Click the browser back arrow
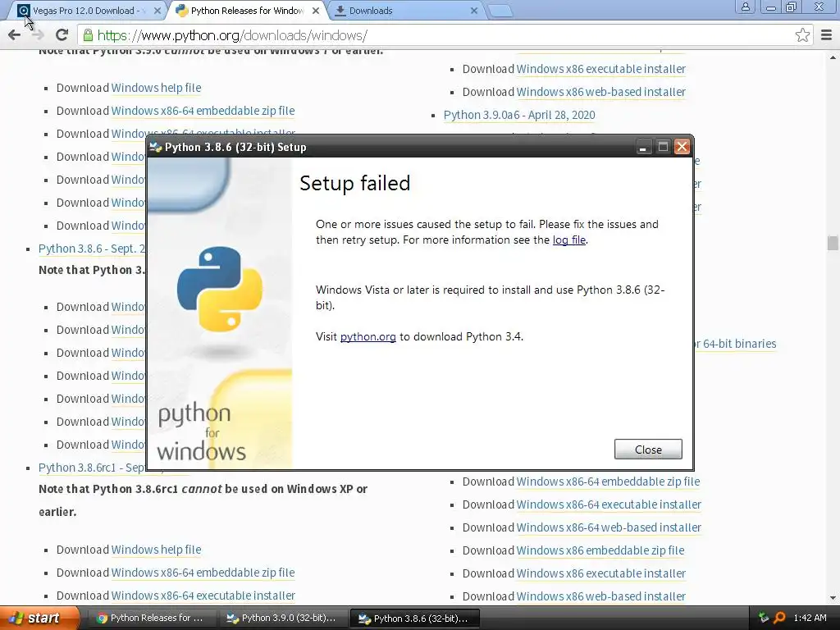This screenshot has height=630, width=840. 15,35
